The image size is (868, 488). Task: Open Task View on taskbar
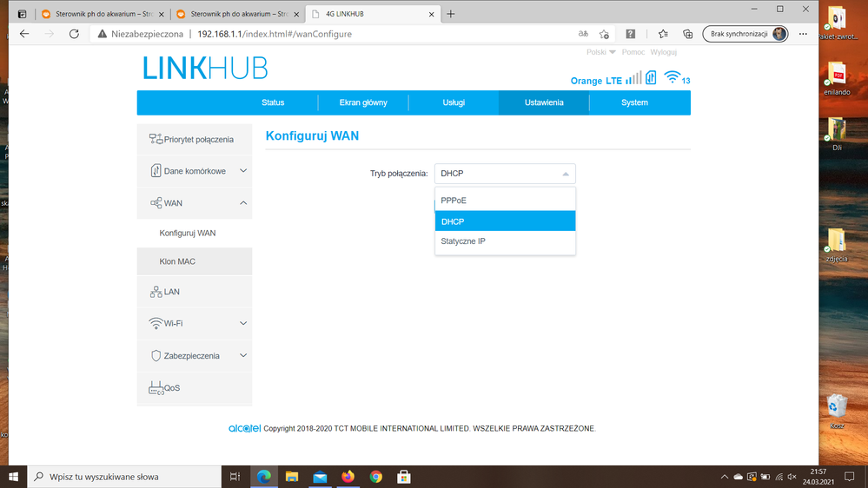point(235,477)
